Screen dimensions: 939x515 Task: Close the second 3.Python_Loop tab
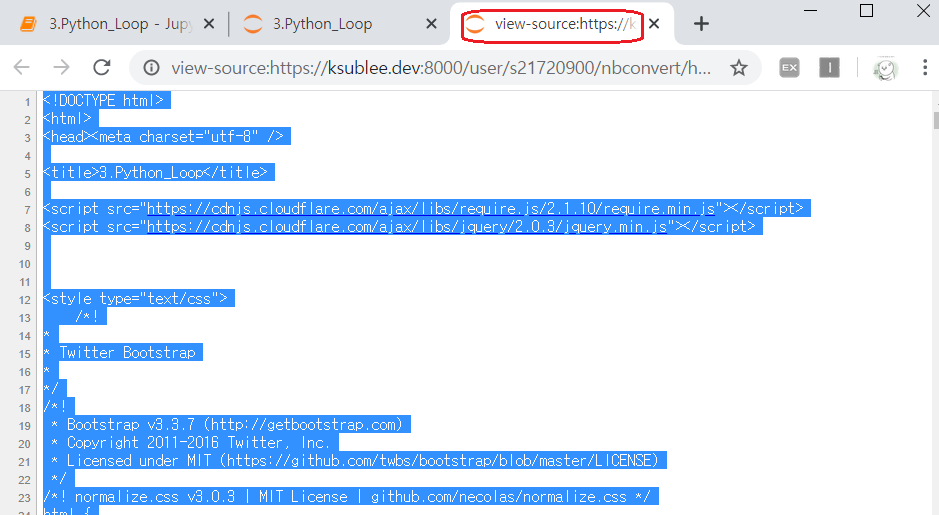(431, 24)
